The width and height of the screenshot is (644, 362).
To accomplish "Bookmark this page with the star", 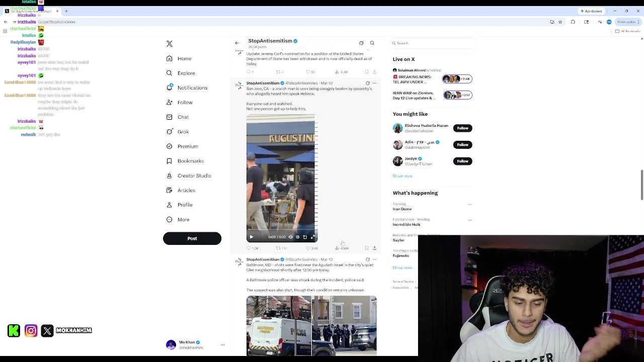I will pos(560,22).
